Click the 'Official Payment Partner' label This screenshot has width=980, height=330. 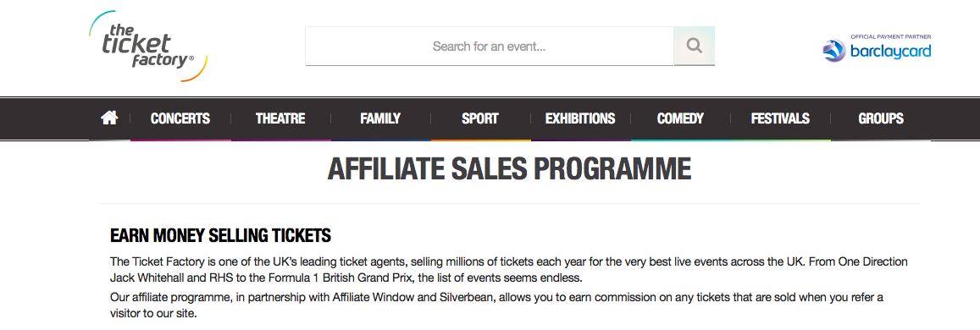[x=890, y=36]
